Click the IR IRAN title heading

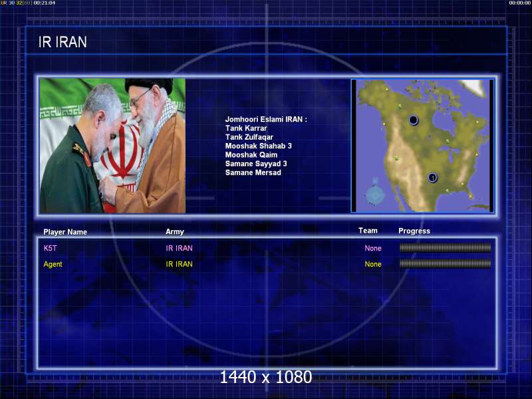click(x=63, y=42)
